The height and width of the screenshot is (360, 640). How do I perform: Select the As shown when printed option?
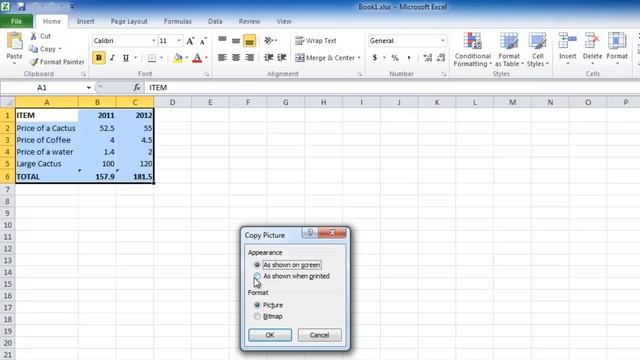pyautogui.click(x=292, y=276)
